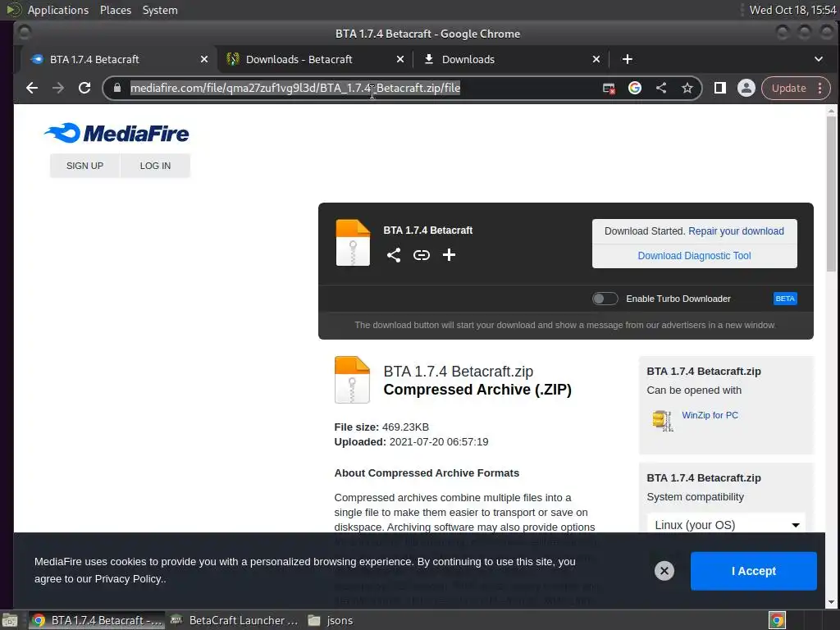The image size is (840, 630).
Task: Click the WinZip application icon
Action: 663,421
